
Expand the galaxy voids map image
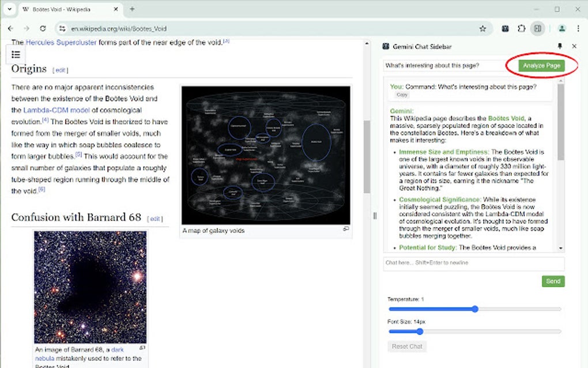point(346,228)
